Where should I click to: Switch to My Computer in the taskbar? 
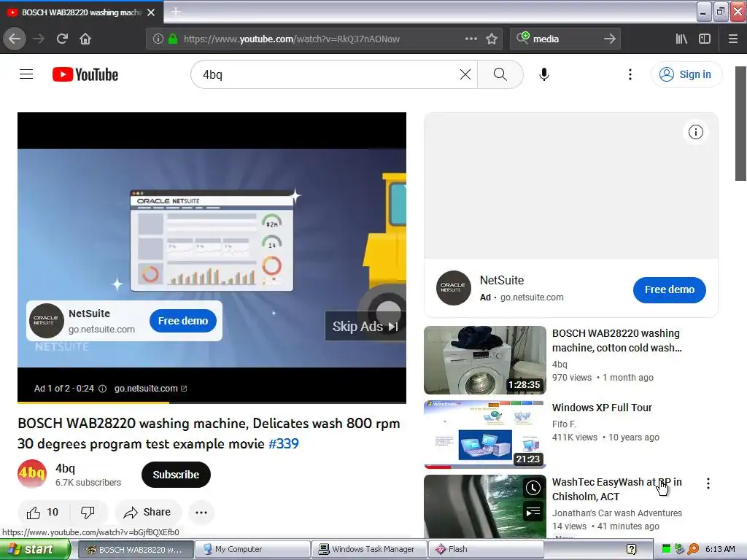[x=252, y=549]
